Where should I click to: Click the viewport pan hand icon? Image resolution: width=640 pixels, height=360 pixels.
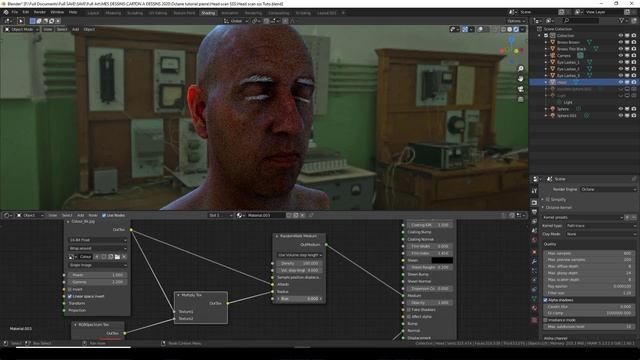click(520, 78)
